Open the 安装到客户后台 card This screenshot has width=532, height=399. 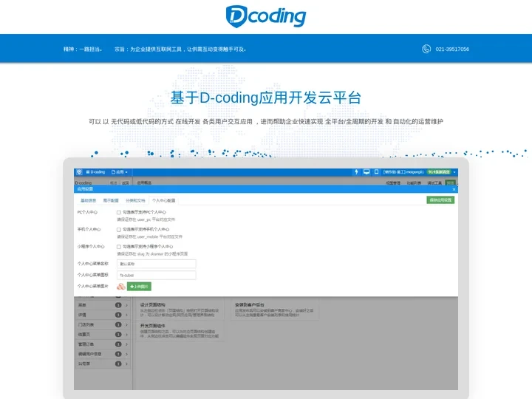tap(274, 310)
